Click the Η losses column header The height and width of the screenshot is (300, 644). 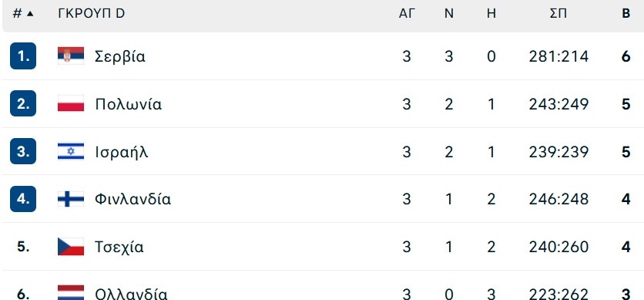pyautogui.click(x=491, y=14)
